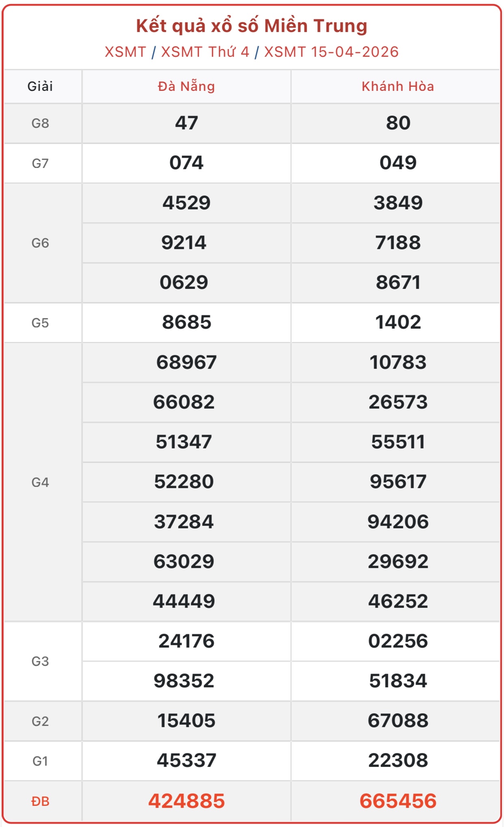Select Khánh Hòa G2 number 67088
This screenshot has width=504, height=827.
(398, 721)
